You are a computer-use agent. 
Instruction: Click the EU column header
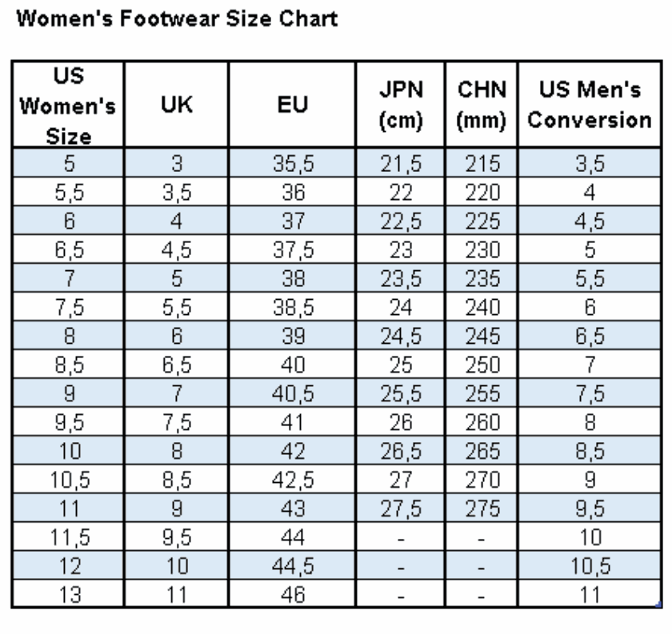tap(292, 105)
